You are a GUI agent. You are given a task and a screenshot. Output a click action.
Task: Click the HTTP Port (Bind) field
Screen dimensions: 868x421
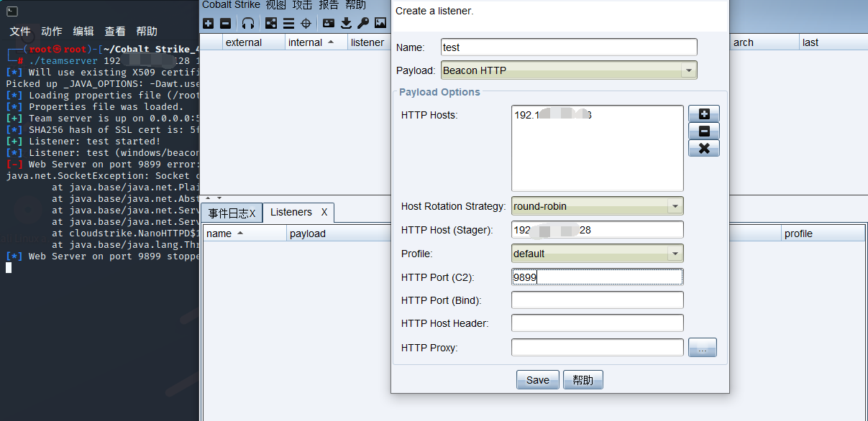[x=597, y=300]
